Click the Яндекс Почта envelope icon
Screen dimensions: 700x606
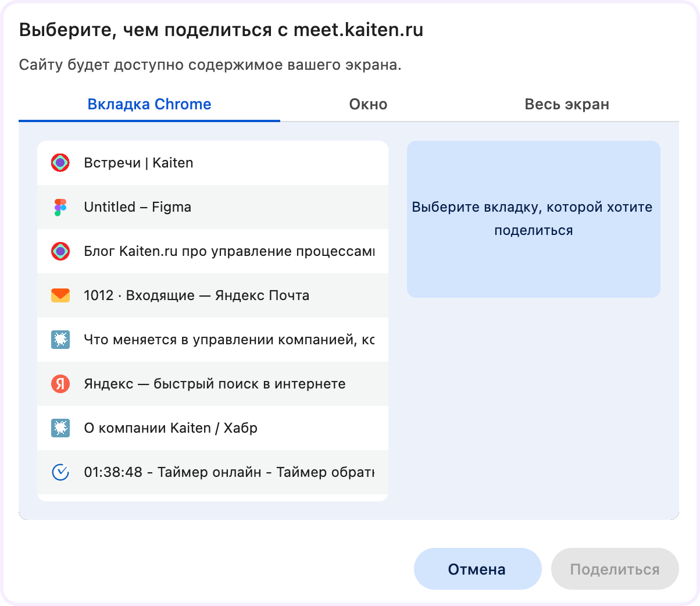[x=60, y=295]
